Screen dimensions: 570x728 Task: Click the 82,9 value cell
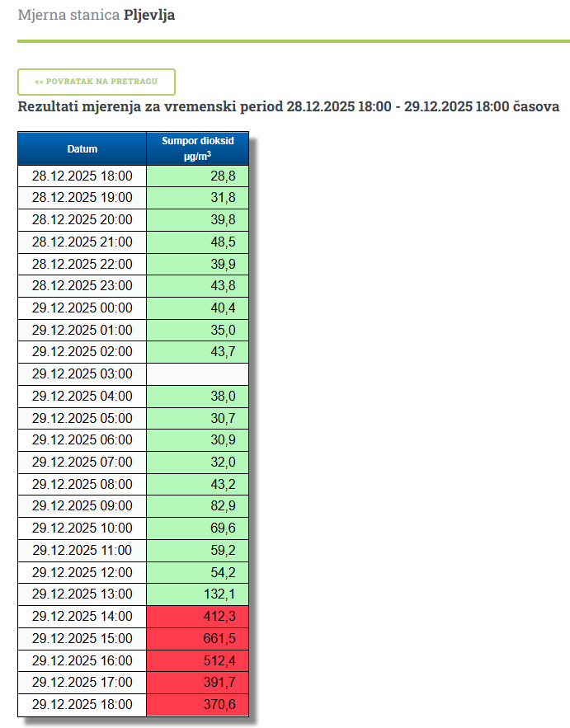point(197,505)
